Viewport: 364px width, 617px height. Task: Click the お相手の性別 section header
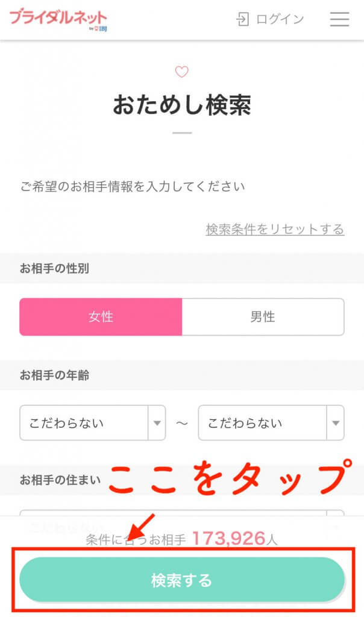click(x=54, y=269)
